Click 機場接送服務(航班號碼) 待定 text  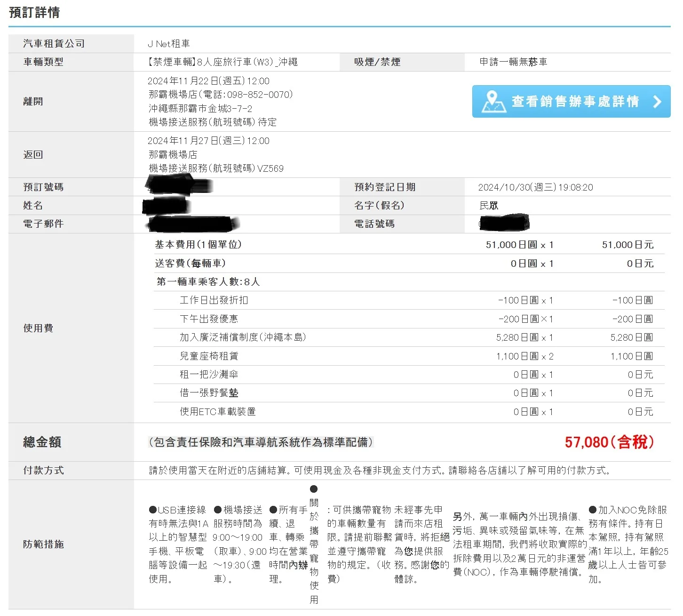pyautogui.click(x=213, y=122)
